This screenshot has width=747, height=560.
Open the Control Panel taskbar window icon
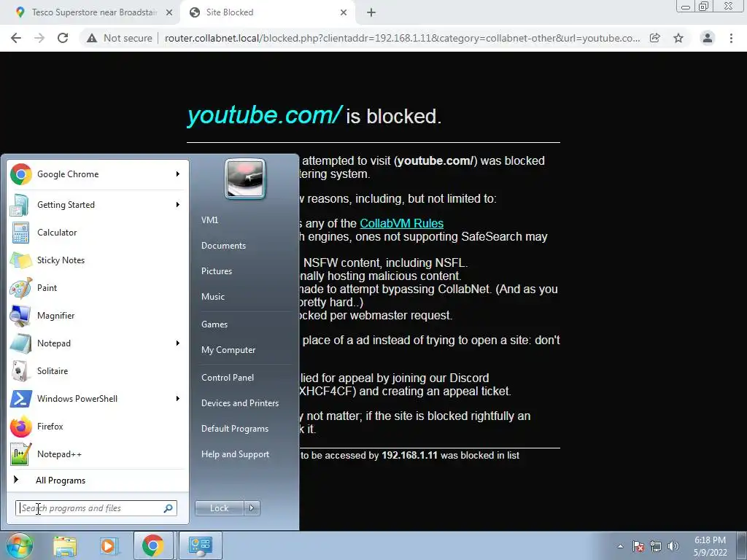click(x=200, y=545)
